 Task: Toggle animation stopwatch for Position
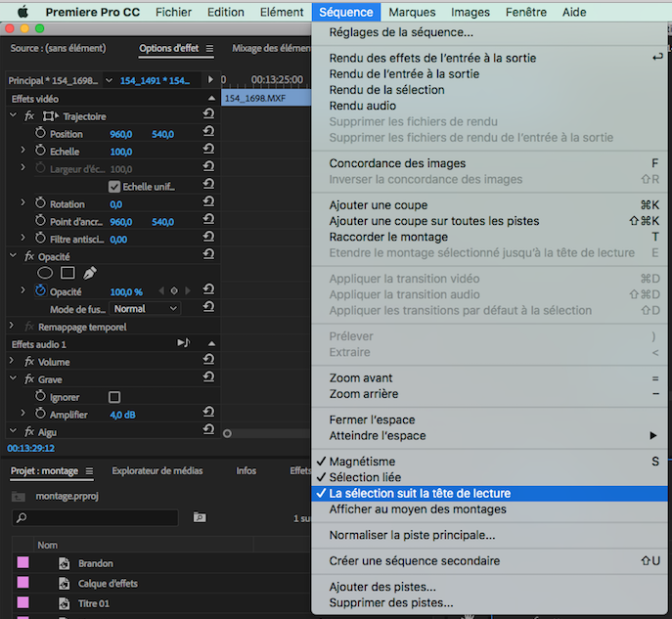[x=40, y=133]
